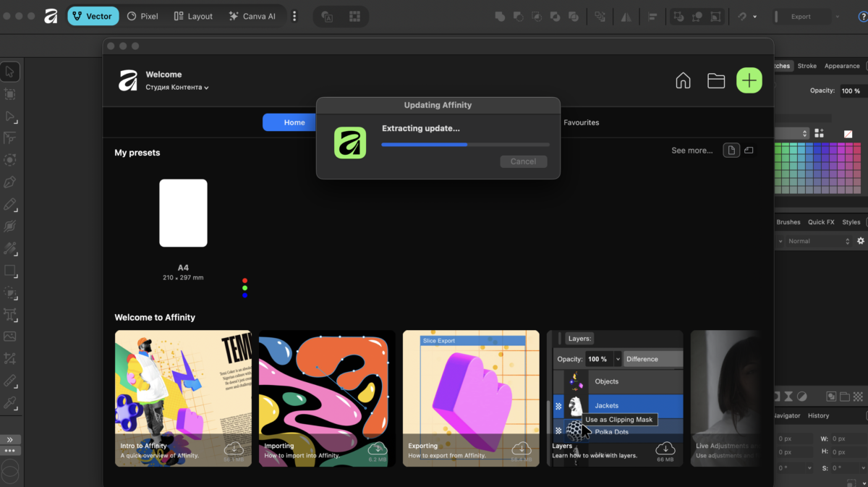868x487 pixels.
Task: Click the portrait page orientation icon
Action: coord(731,151)
